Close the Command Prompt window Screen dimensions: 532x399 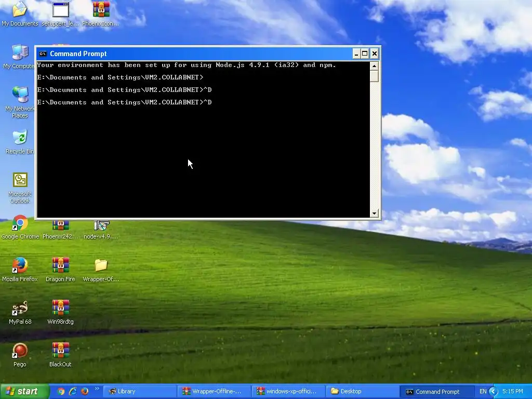click(374, 54)
